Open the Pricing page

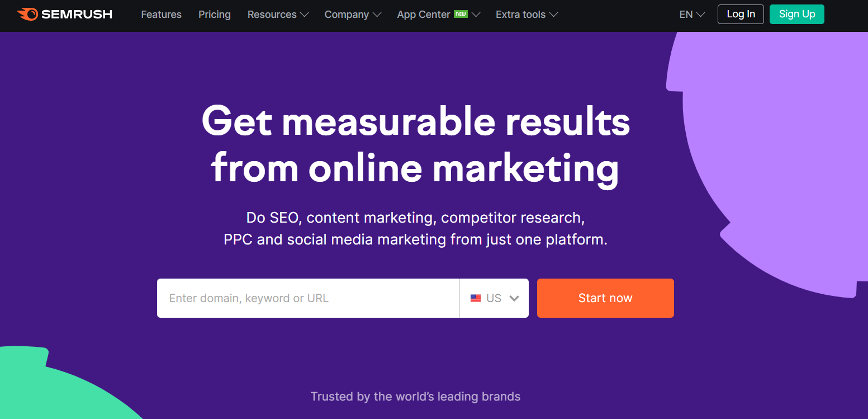pos(215,15)
